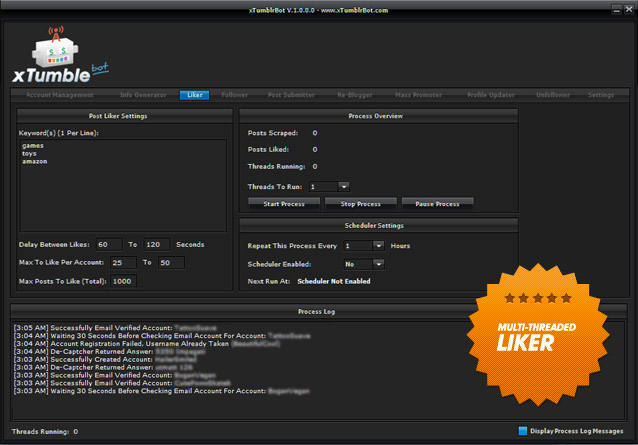
Task: Focus the Delay Between Likes minimum field
Action: [109, 244]
